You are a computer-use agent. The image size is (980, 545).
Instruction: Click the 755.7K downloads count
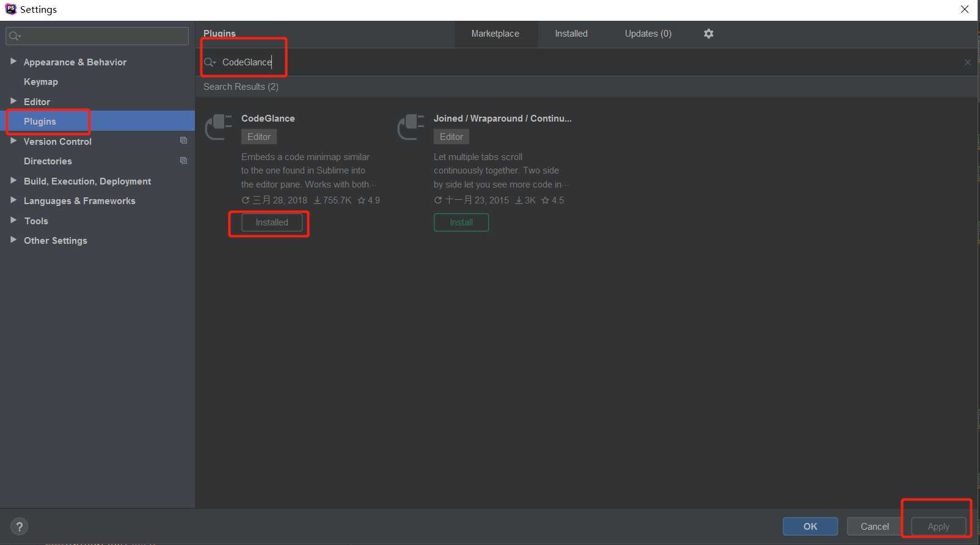(x=333, y=200)
